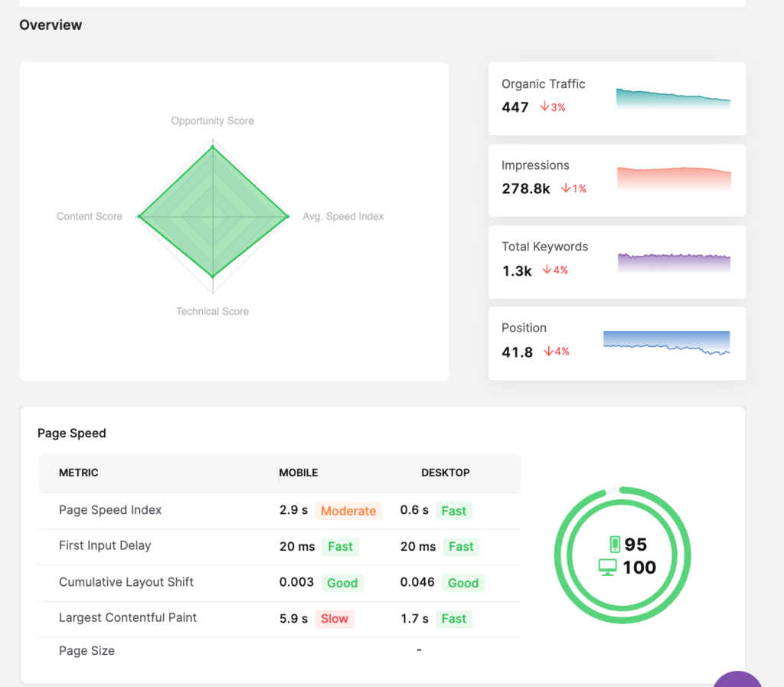The width and height of the screenshot is (784, 687).
Task: Select the Page Speed Index row label
Action: click(x=110, y=510)
